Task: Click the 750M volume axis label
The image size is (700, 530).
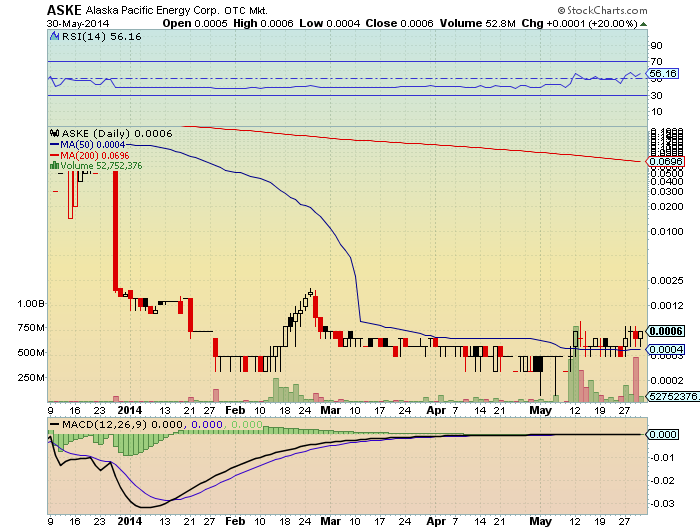Action: click(x=31, y=328)
